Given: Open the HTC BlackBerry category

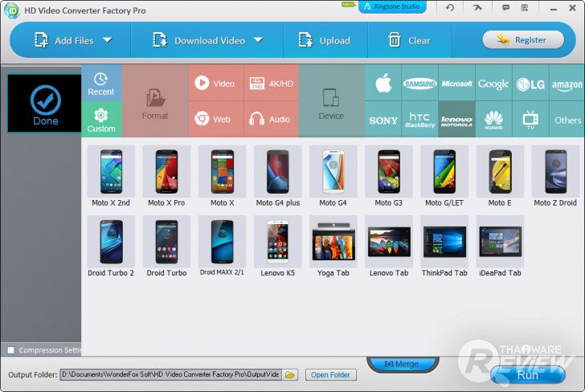Looking at the screenshot, I should 419,120.
